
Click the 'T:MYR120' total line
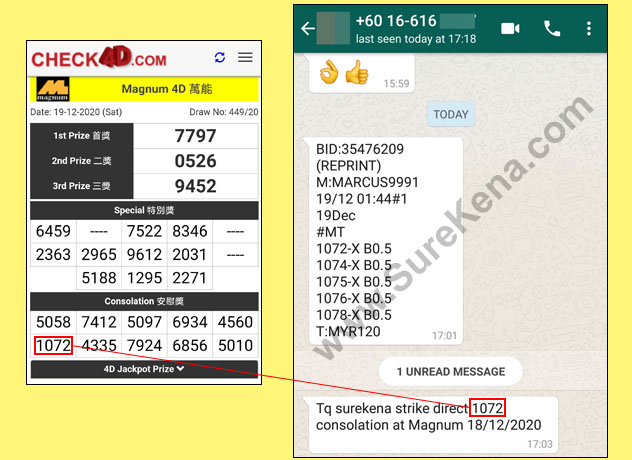click(348, 331)
